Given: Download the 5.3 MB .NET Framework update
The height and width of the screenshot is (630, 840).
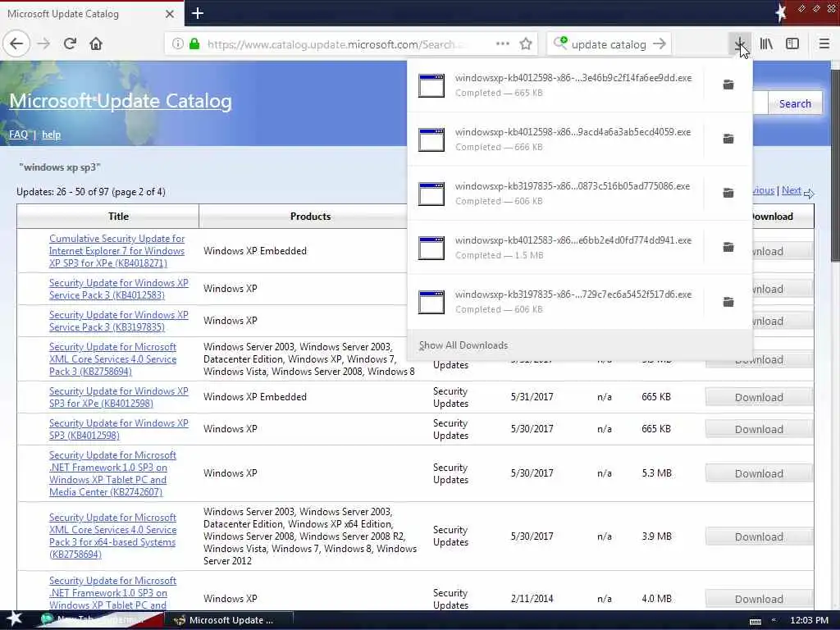Looking at the screenshot, I should (x=759, y=473).
